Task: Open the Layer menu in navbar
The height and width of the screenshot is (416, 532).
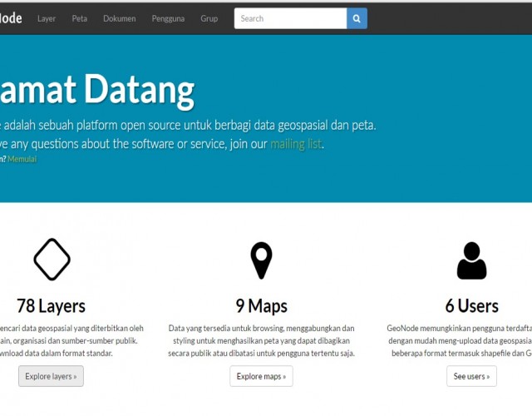Action: pyautogui.click(x=47, y=18)
